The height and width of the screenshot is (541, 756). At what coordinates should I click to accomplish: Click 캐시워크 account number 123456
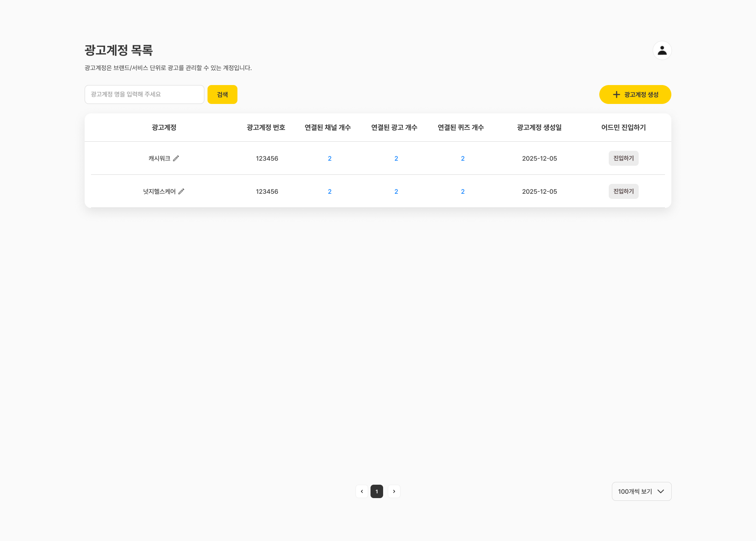coord(267,158)
